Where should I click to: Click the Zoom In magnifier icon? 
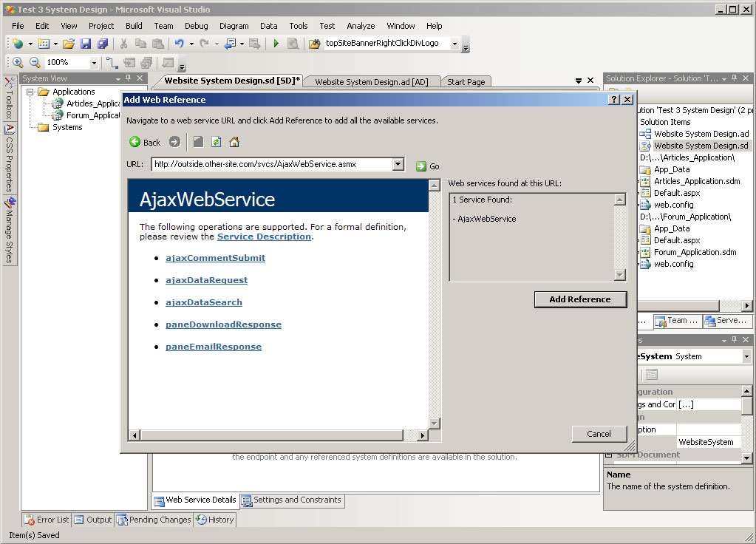point(18,62)
